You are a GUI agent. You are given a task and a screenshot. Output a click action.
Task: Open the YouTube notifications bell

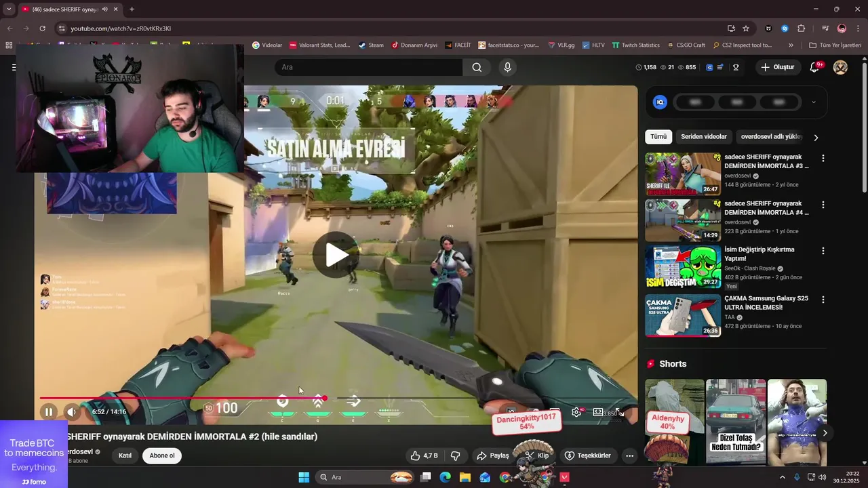point(814,67)
